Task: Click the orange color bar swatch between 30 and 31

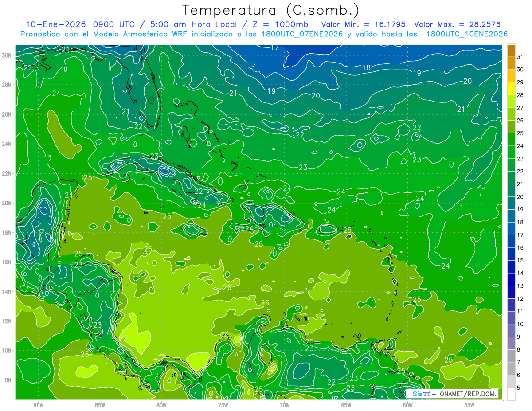Action: click(x=511, y=63)
